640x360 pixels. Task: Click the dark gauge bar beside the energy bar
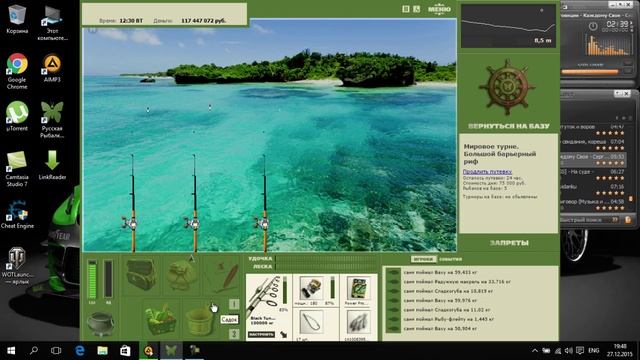click(108, 280)
